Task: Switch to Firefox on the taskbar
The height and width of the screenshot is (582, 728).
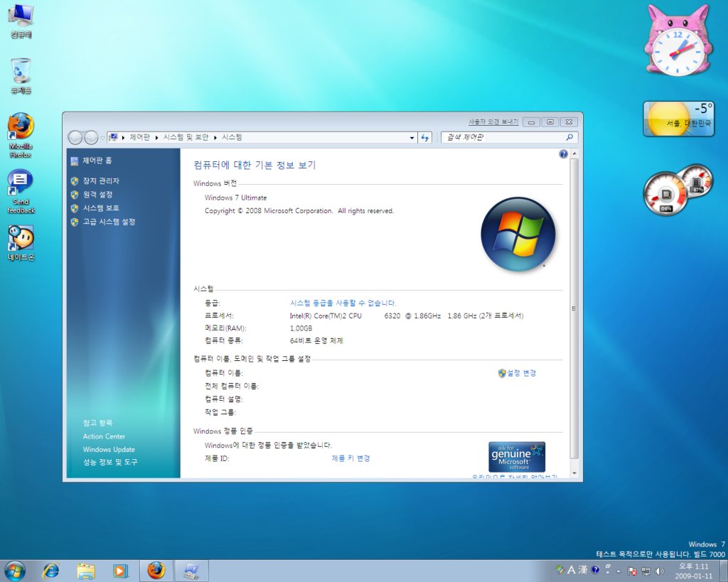Action: tap(156, 571)
